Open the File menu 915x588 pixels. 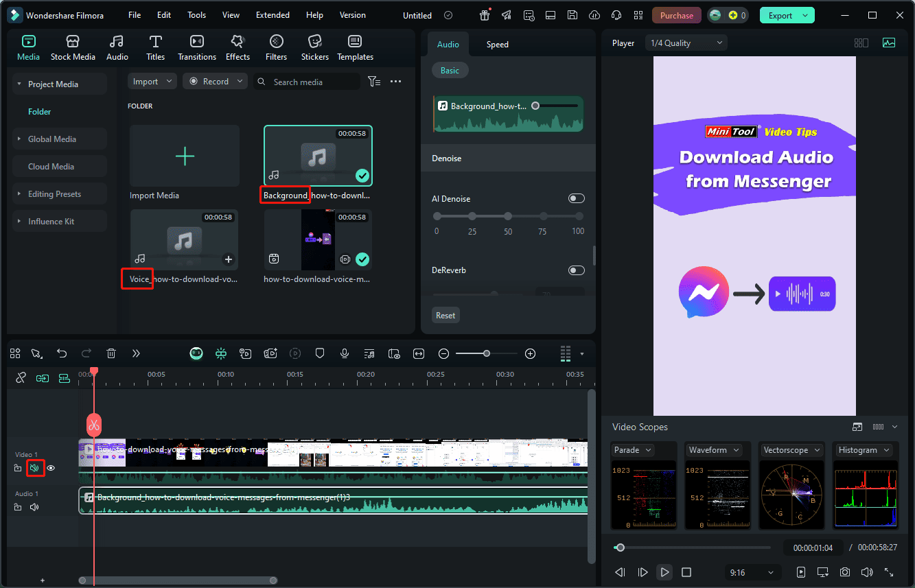135,15
